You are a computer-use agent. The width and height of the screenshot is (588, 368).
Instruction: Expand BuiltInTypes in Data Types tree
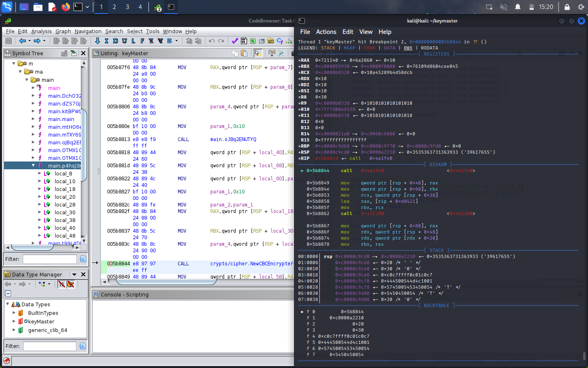click(x=14, y=313)
